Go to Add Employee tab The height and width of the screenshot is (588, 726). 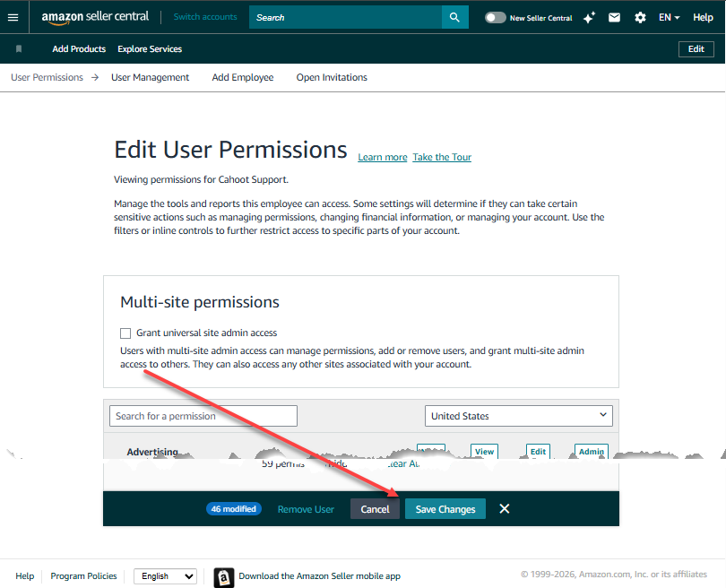pos(243,77)
